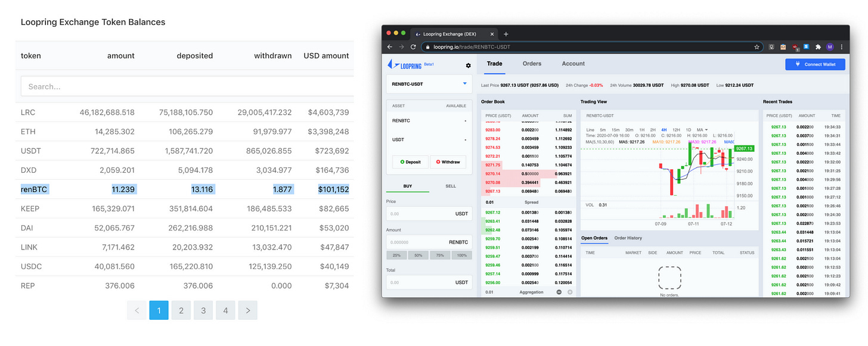Screen dimensions: 868x346
Task: Select the SELL tab
Action: (451, 186)
